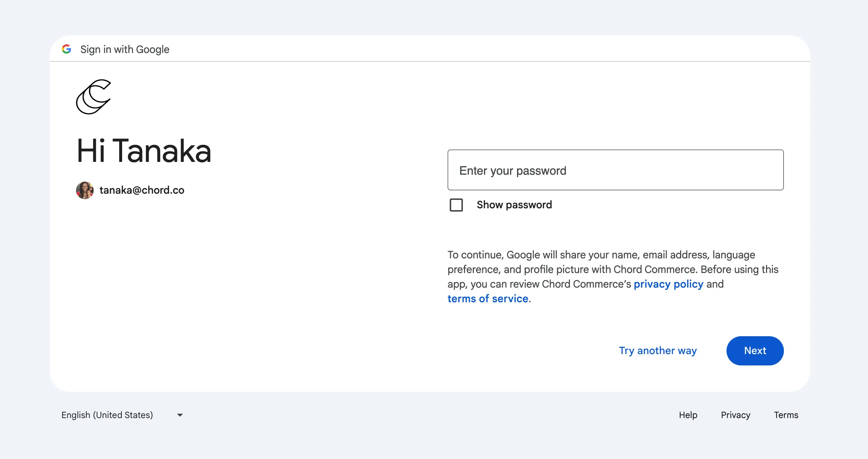868x459 pixels.
Task: Open the Help link in footer
Action: tap(688, 415)
